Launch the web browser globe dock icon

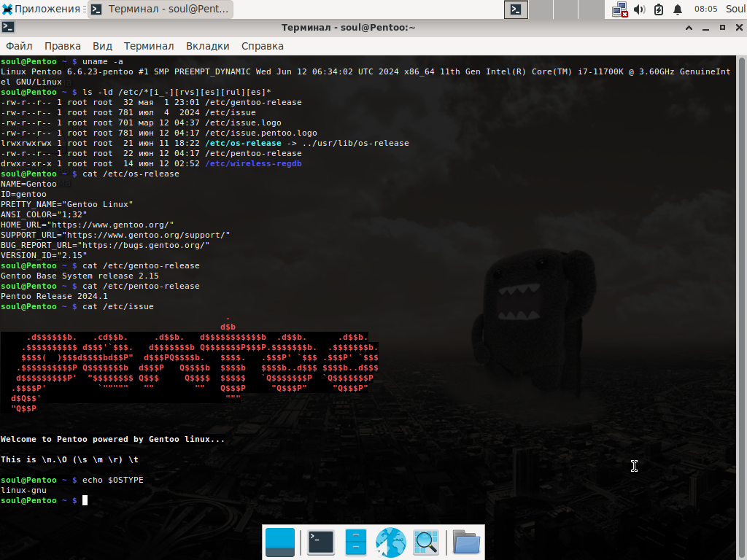[x=391, y=542]
